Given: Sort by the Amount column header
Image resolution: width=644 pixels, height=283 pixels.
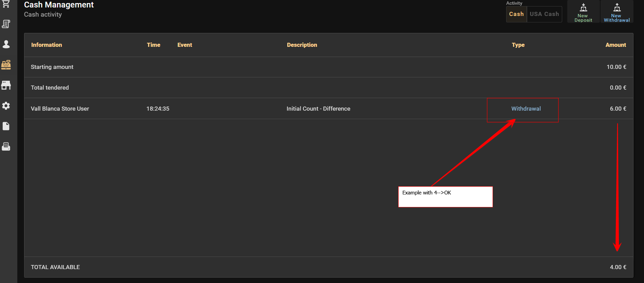Looking at the screenshot, I should pyautogui.click(x=616, y=45).
